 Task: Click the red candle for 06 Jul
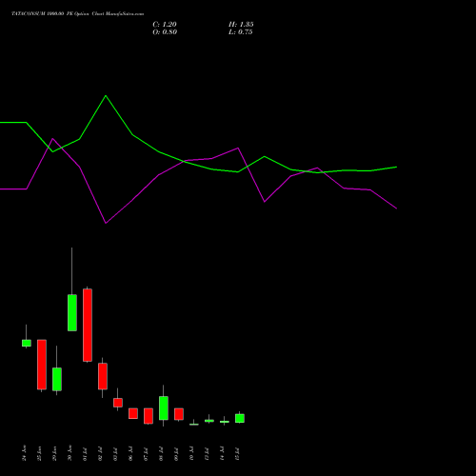pyautogui.click(x=133, y=413)
